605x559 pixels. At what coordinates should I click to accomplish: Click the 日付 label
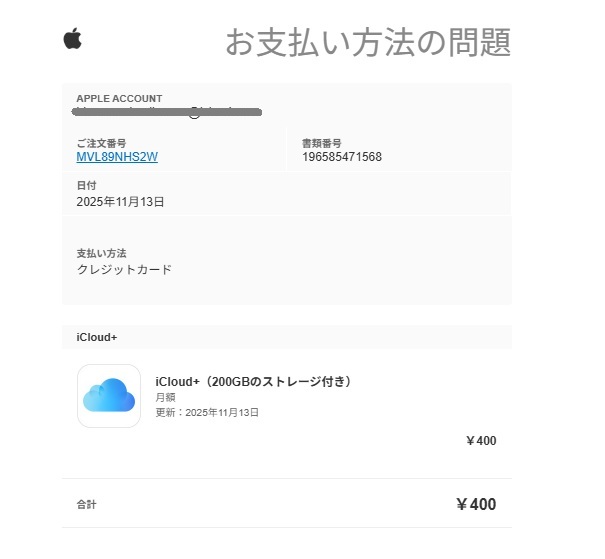tap(87, 186)
